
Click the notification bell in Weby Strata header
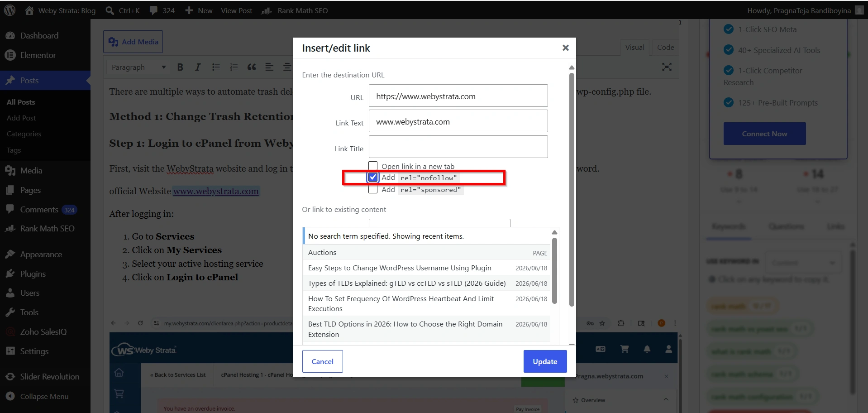pos(647,349)
